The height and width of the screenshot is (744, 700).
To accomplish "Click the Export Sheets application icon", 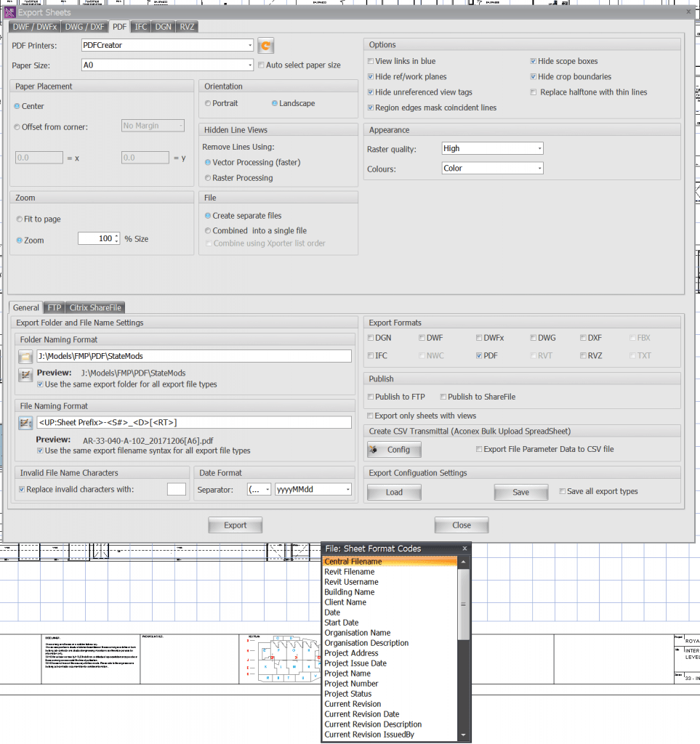I will [x=9, y=12].
